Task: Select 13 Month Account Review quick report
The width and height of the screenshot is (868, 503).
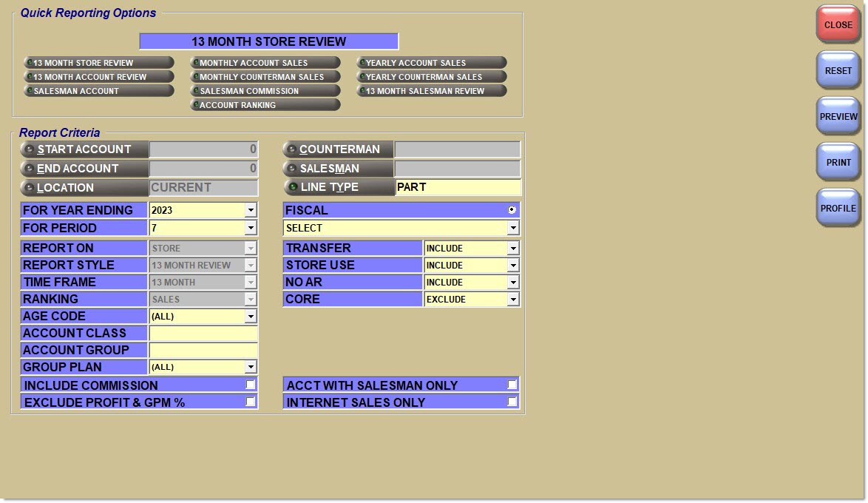Action: (98, 77)
